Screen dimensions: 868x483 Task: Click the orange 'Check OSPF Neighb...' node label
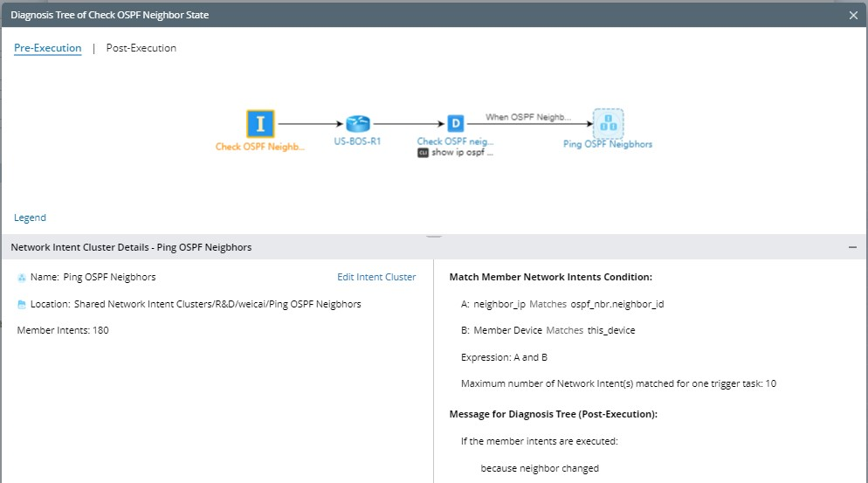pos(260,147)
